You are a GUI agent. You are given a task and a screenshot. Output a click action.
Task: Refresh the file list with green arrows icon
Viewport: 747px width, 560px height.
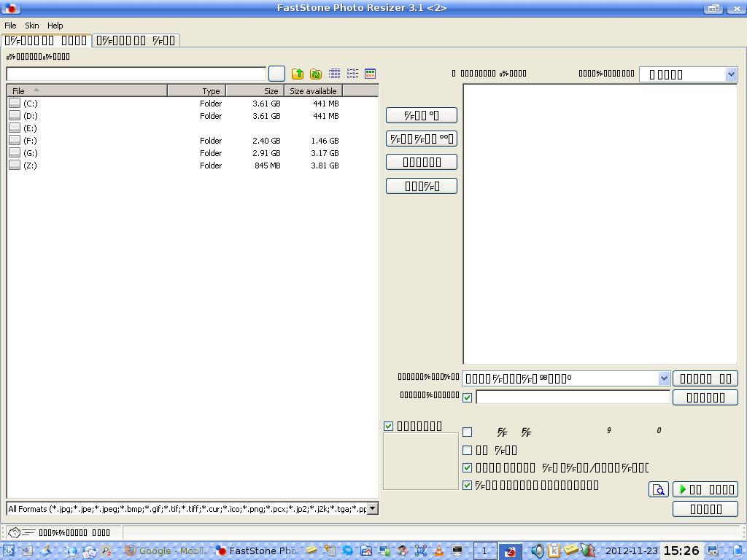[316, 74]
